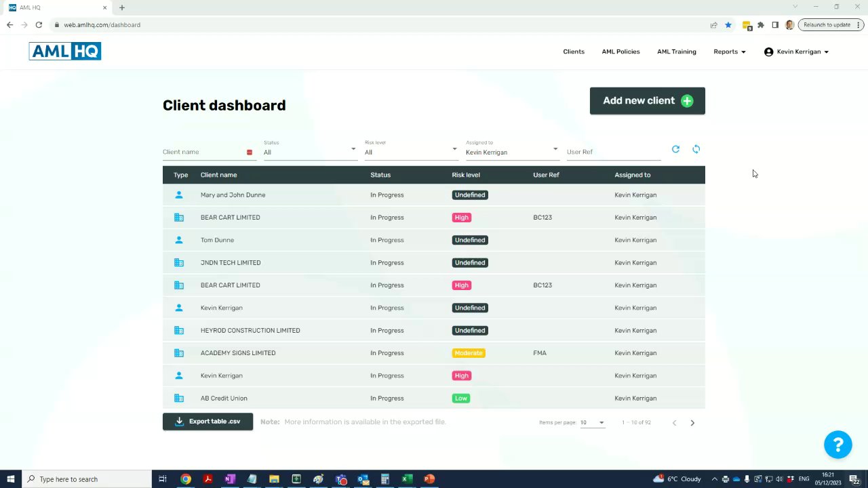Image resolution: width=868 pixels, height=488 pixels.
Task: Click the Low risk badge
Action: (461, 399)
